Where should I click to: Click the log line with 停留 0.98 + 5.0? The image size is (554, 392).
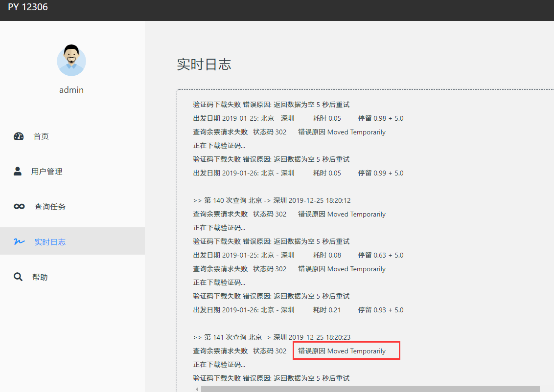point(298,118)
